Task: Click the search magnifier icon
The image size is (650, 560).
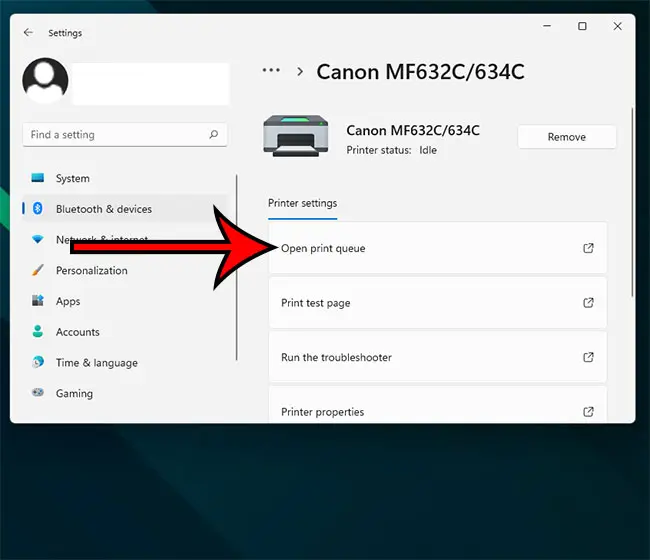Action: (213, 134)
